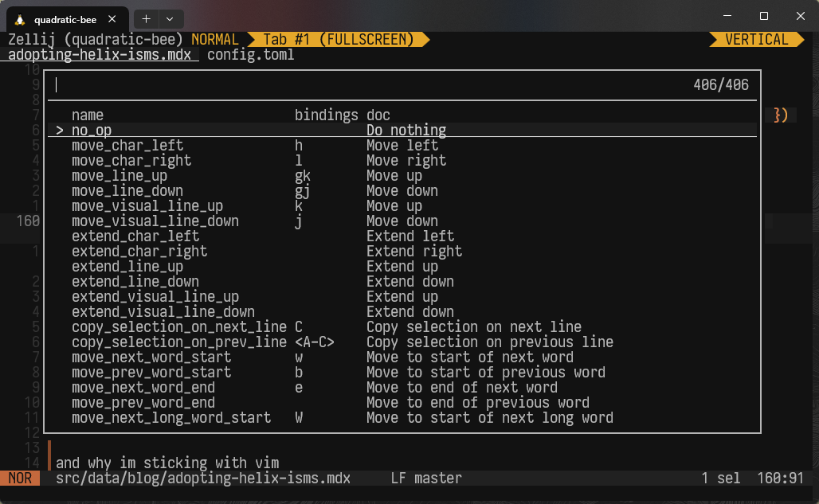Select move_visual_line_up command row
Screen dimensions: 819x504
[402, 205]
